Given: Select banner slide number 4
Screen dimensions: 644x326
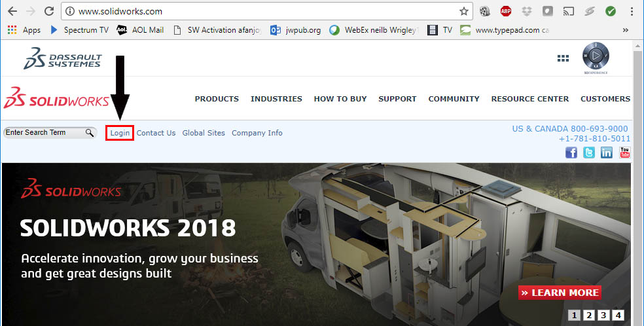Looking at the screenshot, I should (x=618, y=316).
